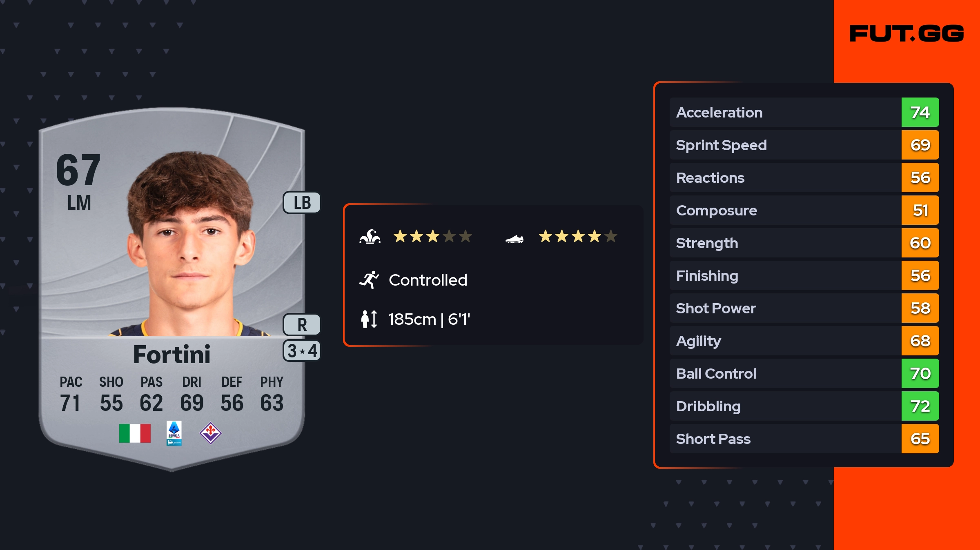This screenshot has width=980, height=550.
Task: Click the PAC 71 card stat
Action: (71, 394)
